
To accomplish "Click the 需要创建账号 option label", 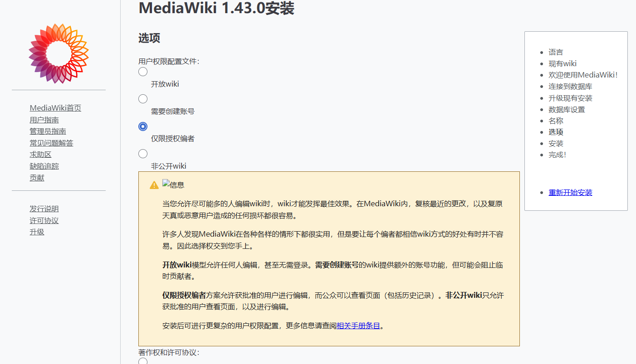I will click(x=172, y=111).
